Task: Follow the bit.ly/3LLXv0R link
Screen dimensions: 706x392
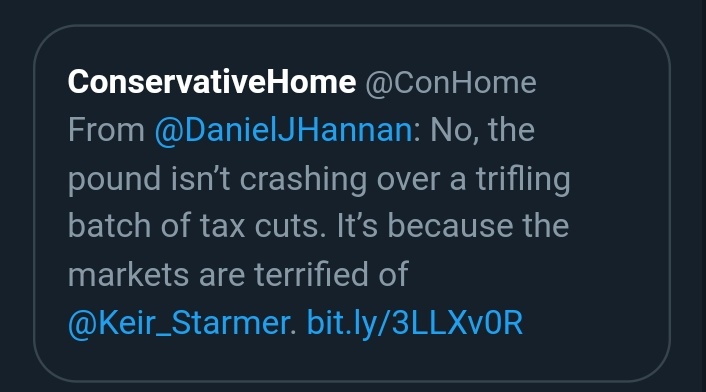Action: pyautogui.click(x=415, y=324)
